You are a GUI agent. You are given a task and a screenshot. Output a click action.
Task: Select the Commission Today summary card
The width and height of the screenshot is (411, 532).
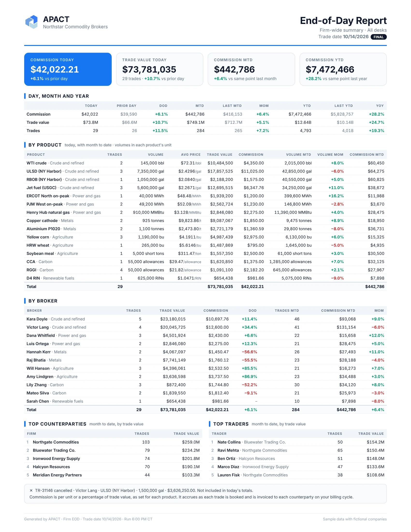click(68, 69)
